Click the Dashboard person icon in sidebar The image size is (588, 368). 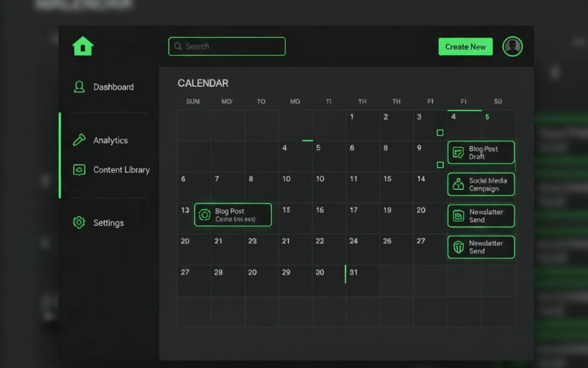[79, 87]
